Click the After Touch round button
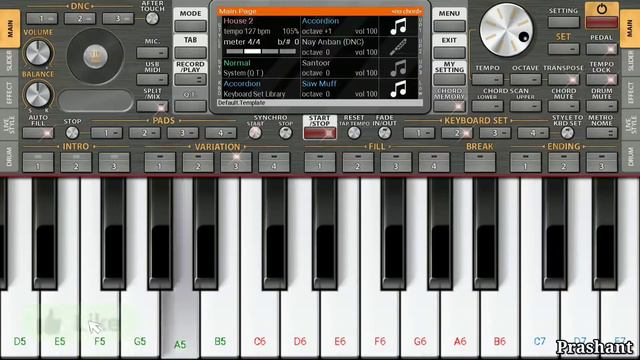 point(152,18)
